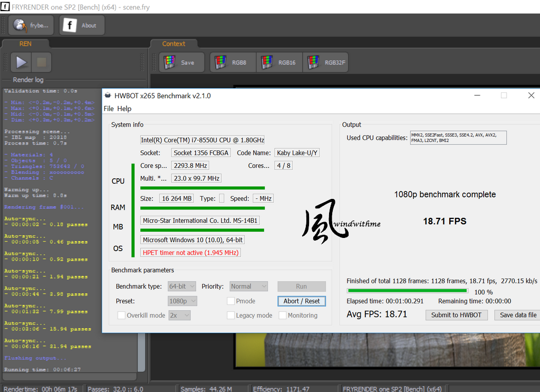Click the red HPET timer not active field

190,253
